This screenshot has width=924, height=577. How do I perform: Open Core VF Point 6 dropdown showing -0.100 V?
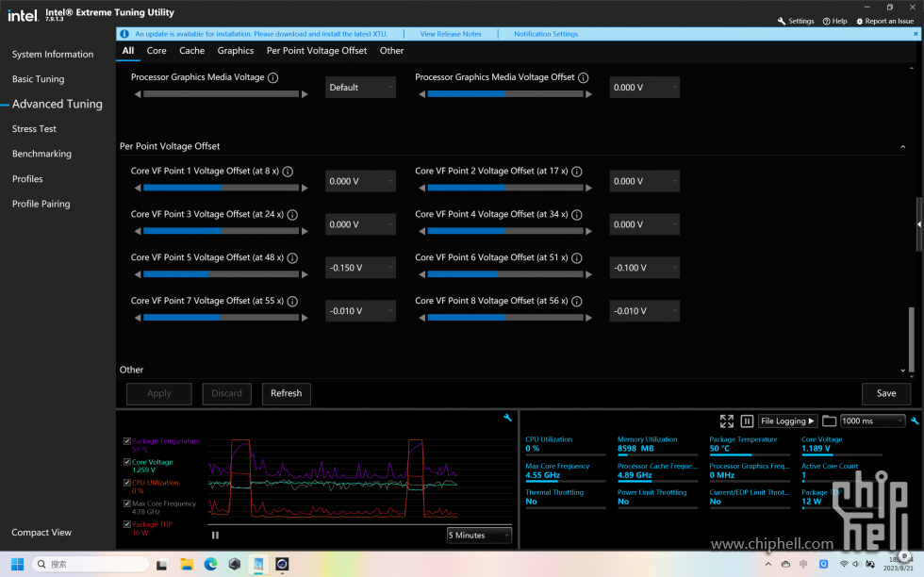tap(644, 268)
